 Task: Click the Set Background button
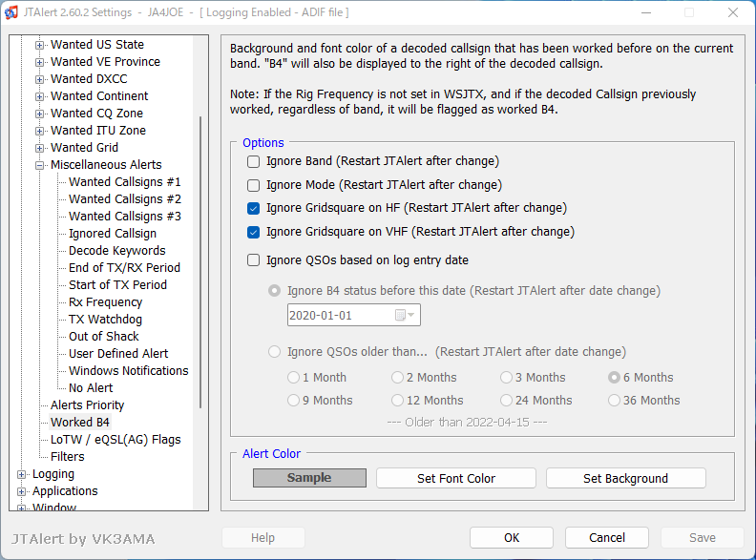point(626,478)
